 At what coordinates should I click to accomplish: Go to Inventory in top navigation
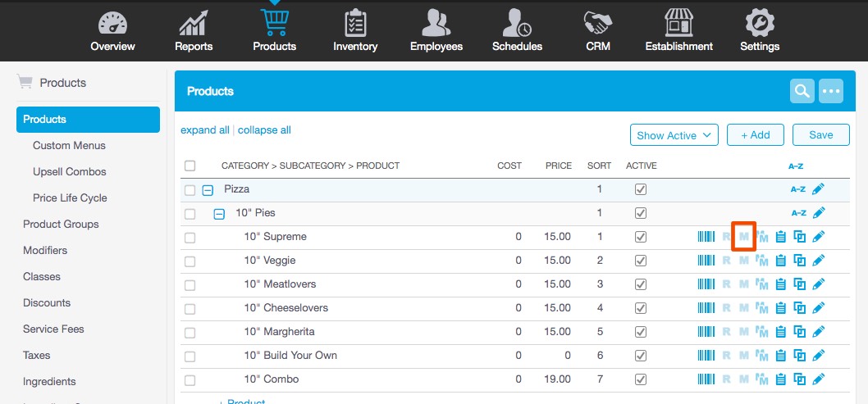pyautogui.click(x=355, y=30)
